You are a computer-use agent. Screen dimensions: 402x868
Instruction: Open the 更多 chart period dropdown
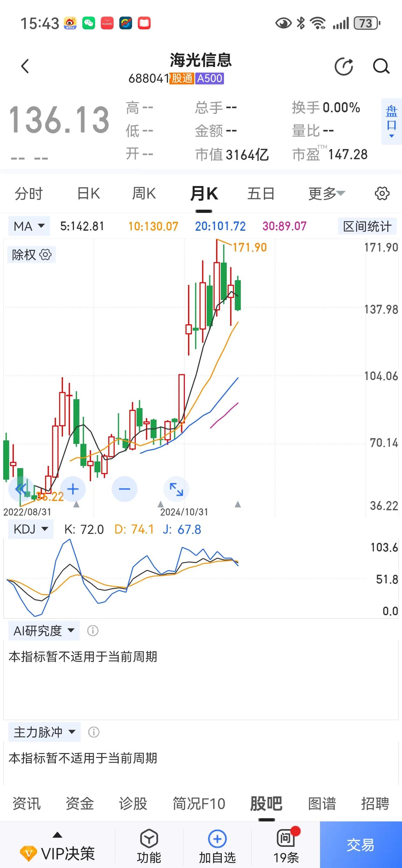[326, 193]
